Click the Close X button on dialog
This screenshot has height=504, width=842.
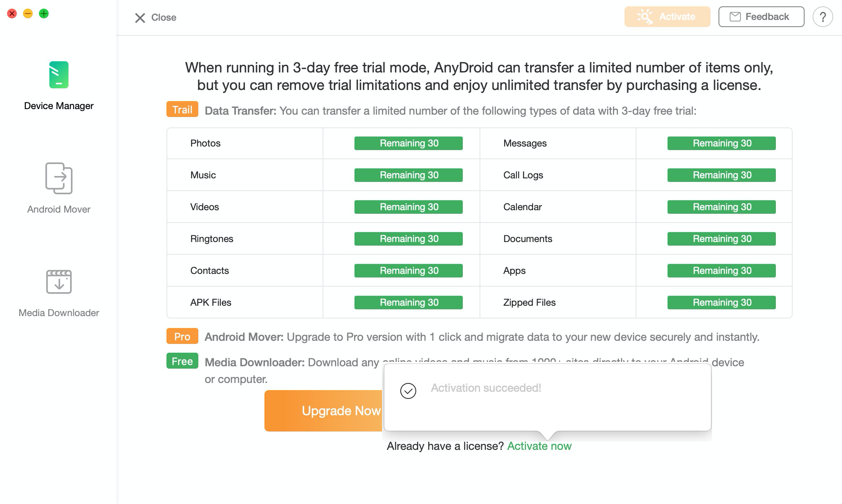[x=141, y=16]
